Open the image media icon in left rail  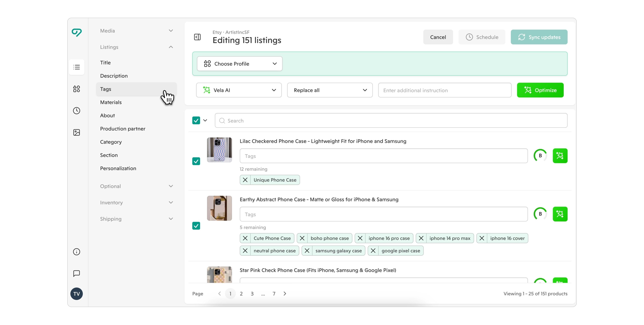(76, 132)
